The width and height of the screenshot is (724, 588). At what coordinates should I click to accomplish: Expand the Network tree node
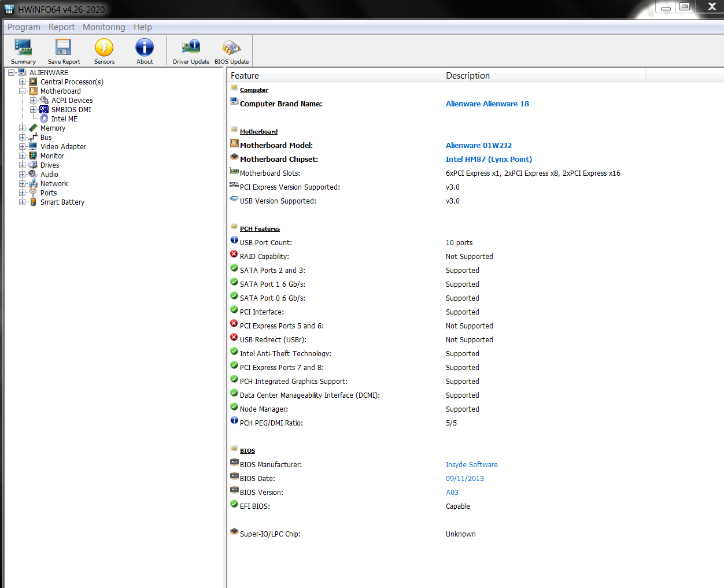click(x=22, y=183)
